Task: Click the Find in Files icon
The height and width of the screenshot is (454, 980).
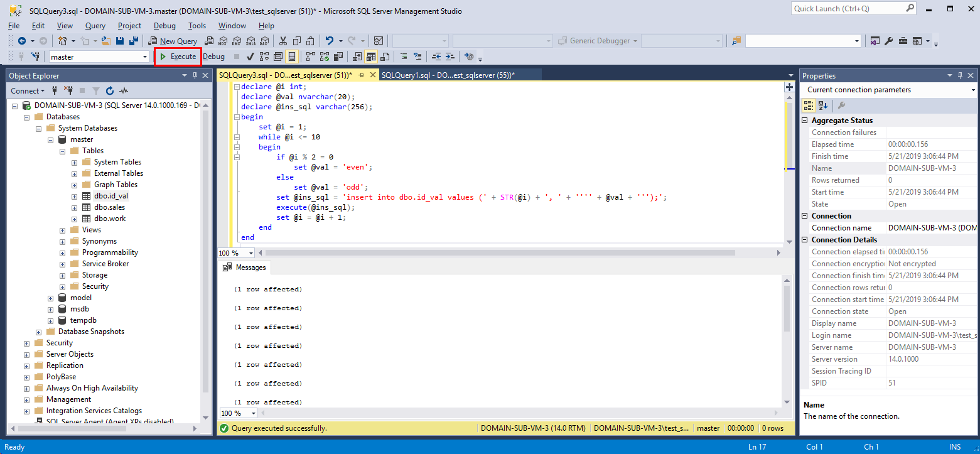Action: [x=736, y=41]
